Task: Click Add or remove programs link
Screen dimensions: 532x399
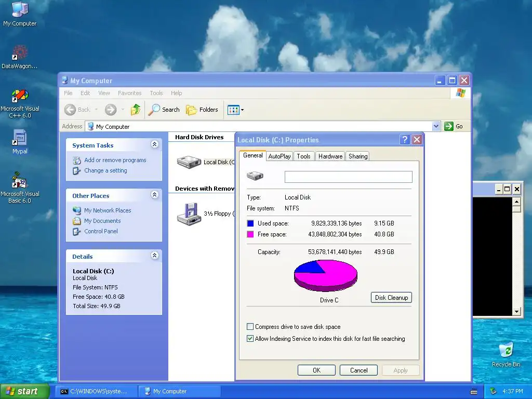Action: [x=115, y=160]
